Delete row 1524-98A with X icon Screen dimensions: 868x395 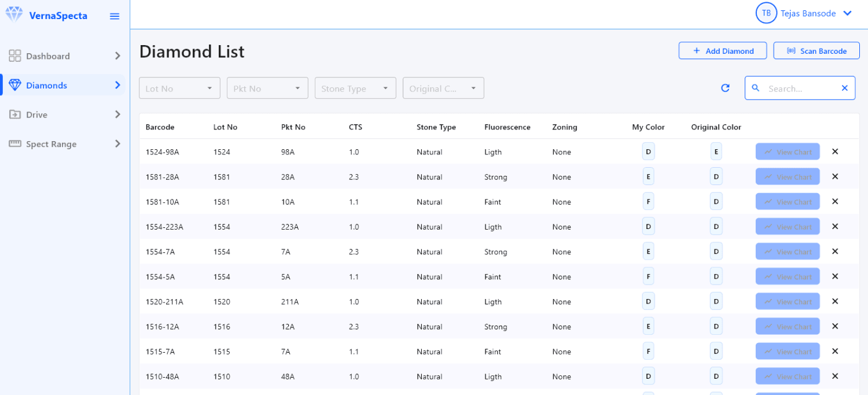[835, 152]
